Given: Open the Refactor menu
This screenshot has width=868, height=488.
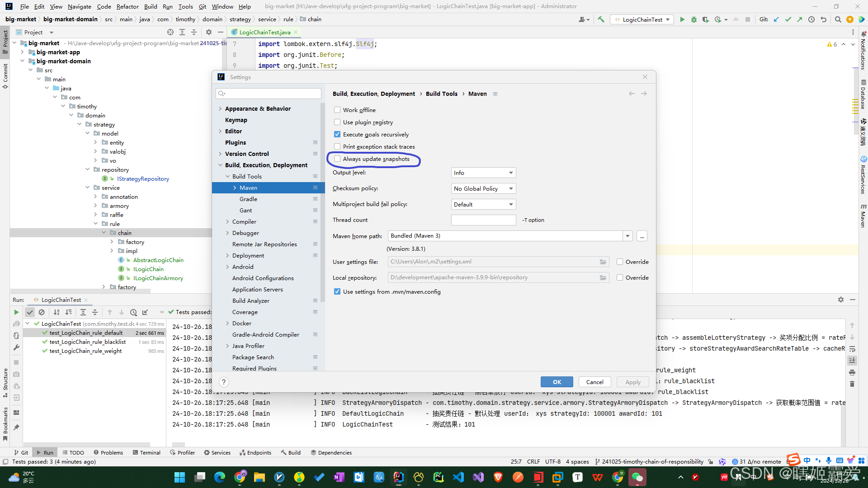Looking at the screenshot, I should point(127,6).
